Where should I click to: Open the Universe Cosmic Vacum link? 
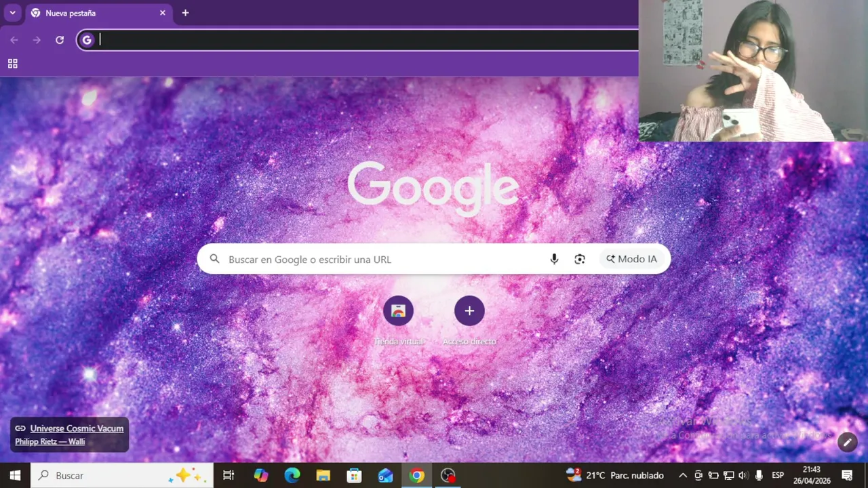click(77, 428)
